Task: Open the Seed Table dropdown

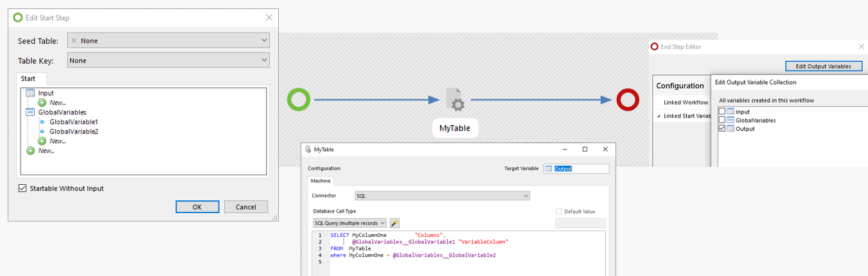Action: [168, 40]
